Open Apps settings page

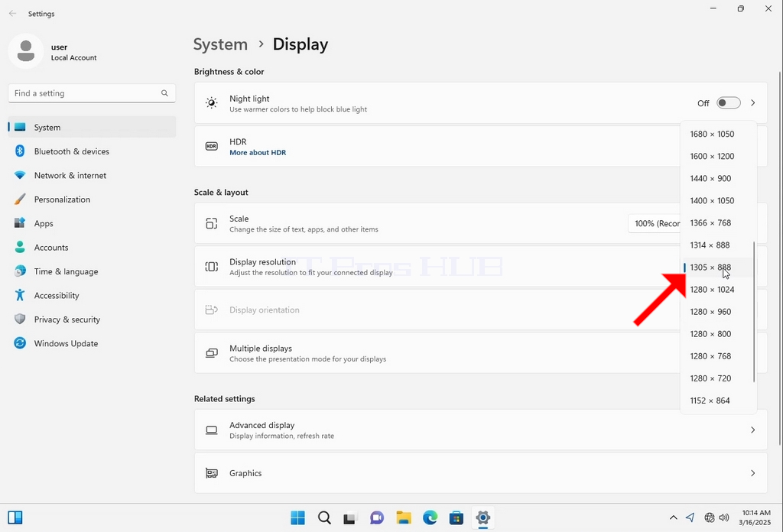(92, 223)
